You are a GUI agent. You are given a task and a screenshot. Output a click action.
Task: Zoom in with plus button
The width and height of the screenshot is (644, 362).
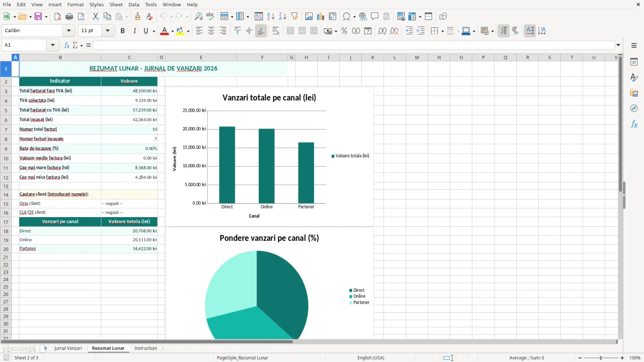tap(623, 358)
